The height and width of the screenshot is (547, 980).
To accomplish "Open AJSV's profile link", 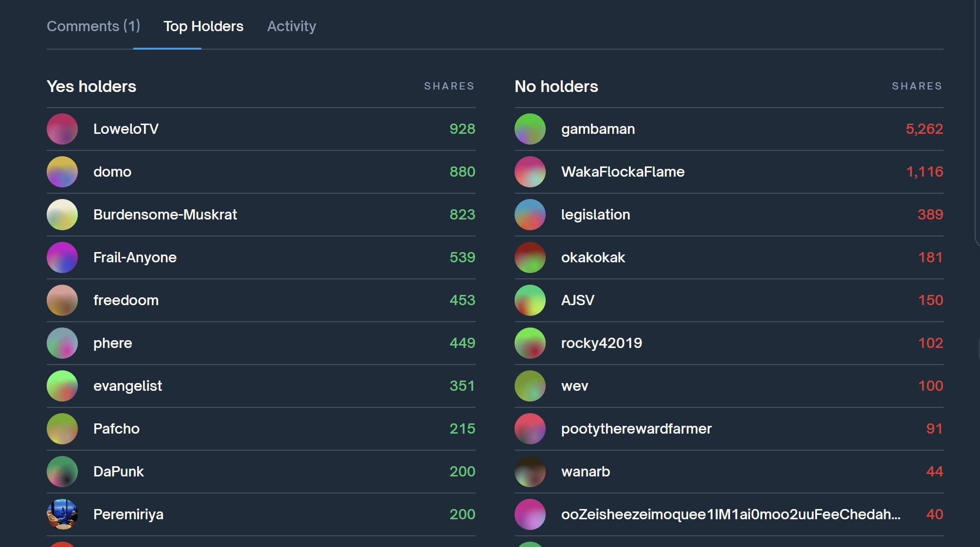I will point(577,300).
